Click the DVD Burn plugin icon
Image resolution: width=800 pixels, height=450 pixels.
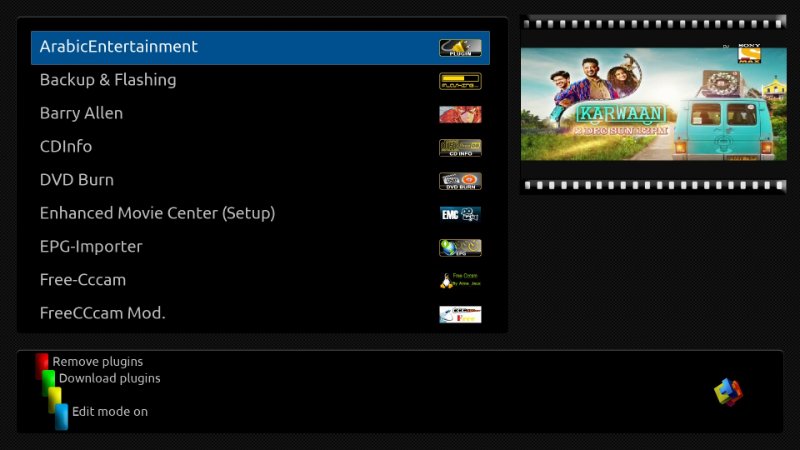point(460,181)
